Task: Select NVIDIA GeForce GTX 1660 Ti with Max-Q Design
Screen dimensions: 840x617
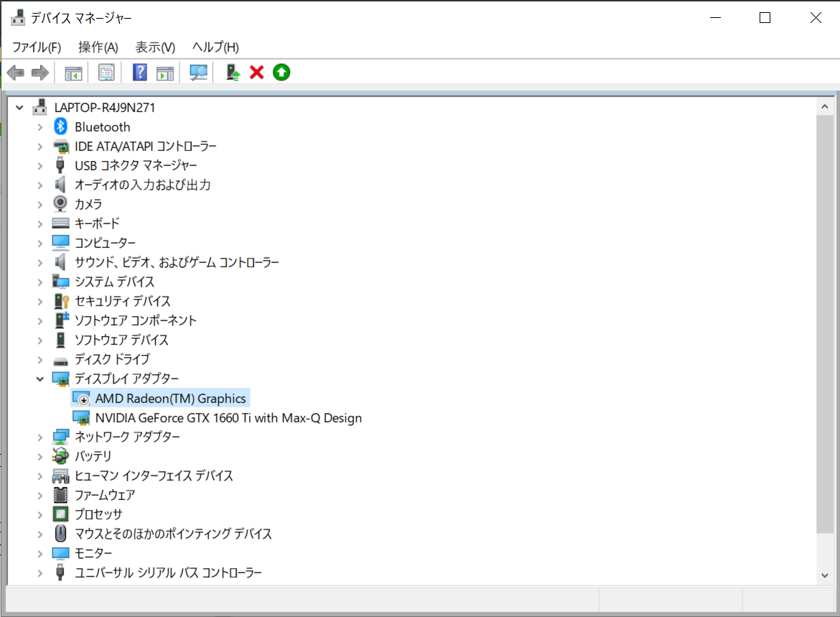Action: [228, 418]
